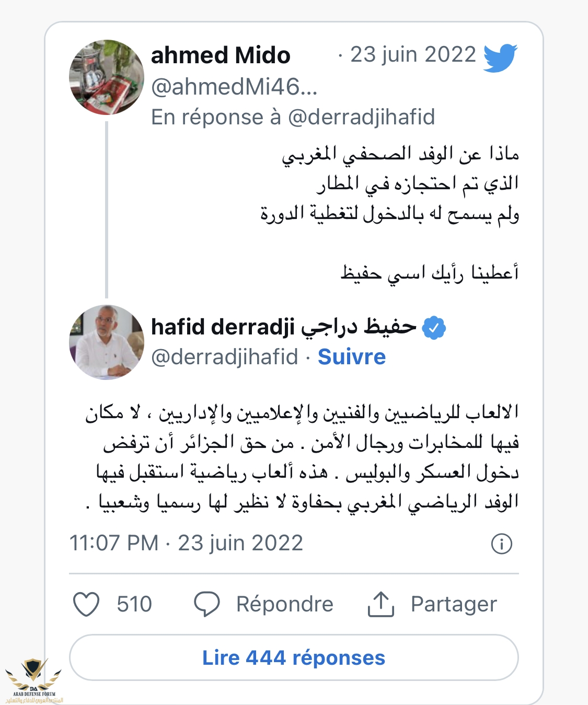Click the Partager label
The width and height of the screenshot is (588, 705).
pyautogui.click(x=454, y=605)
